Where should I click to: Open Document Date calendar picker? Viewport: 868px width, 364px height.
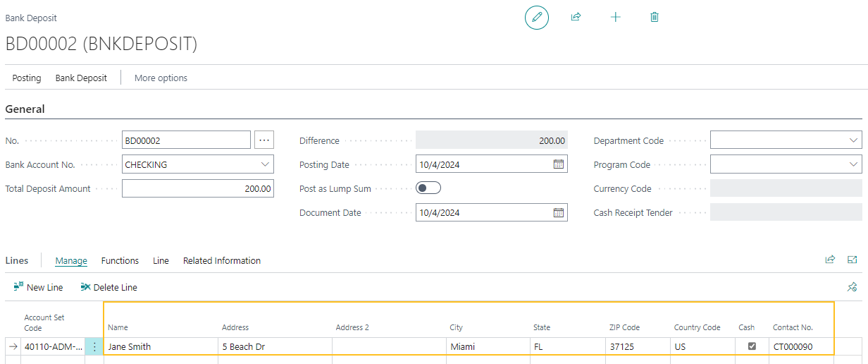[558, 212]
